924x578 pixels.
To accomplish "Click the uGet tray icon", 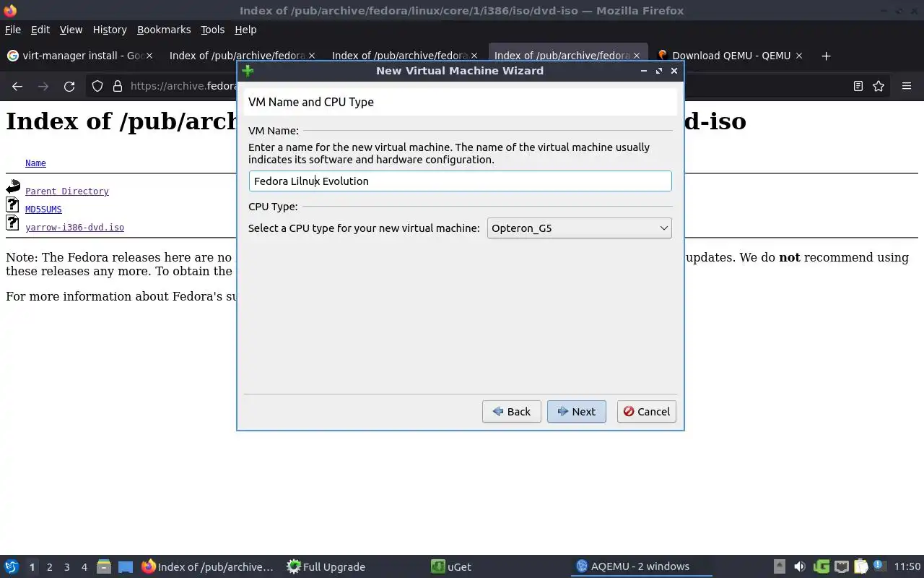I will [x=821, y=566].
